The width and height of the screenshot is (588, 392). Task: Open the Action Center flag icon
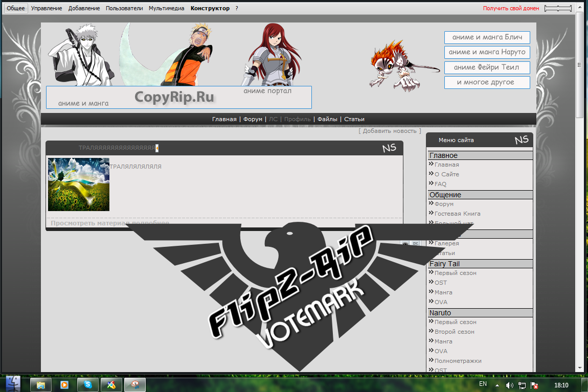click(534, 385)
